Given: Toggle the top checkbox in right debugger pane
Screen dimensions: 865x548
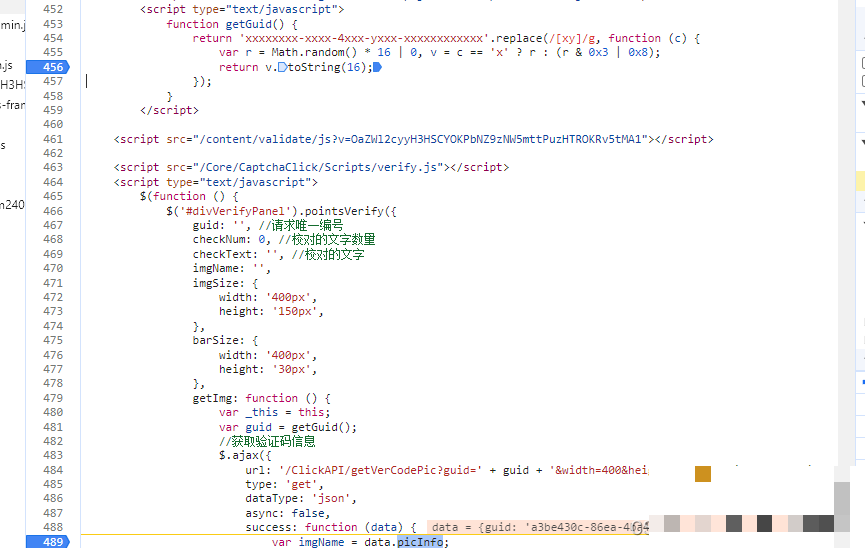Looking at the screenshot, I should coord(862,62).
